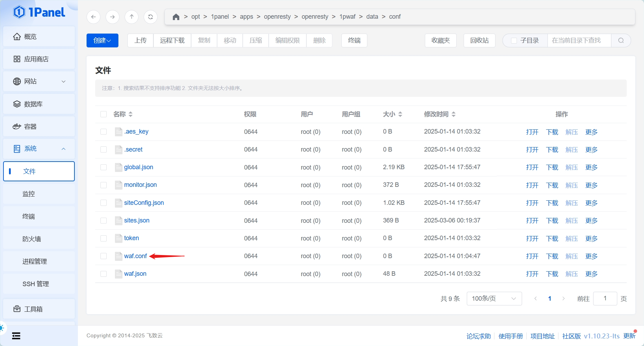
Task: Click the search magnifier icon
Action: pyautogui.click(x=621, y=40)
